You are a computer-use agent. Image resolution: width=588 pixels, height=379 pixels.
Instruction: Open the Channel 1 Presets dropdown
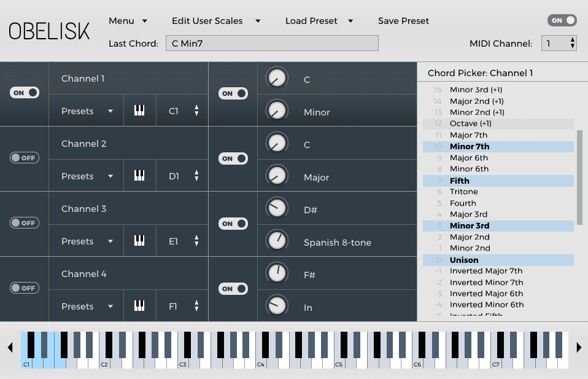coord(87,111)
